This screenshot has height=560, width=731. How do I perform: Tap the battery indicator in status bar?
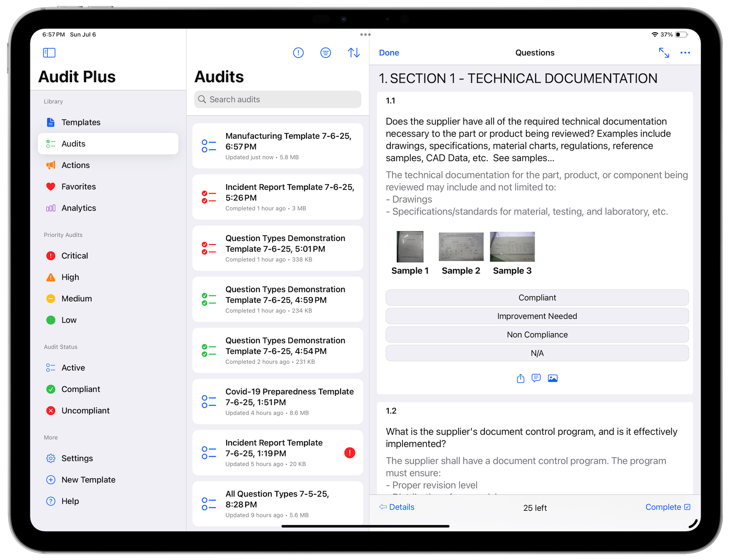[681, 35]
